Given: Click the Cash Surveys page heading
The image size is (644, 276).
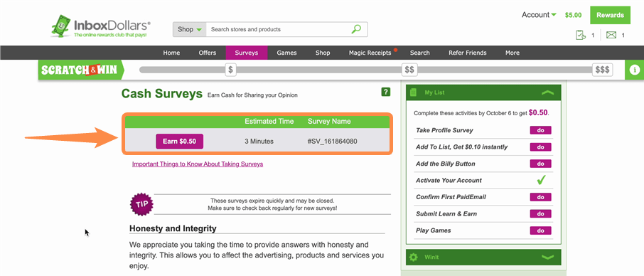Looking at the screenshot, I should coord(162,94).
